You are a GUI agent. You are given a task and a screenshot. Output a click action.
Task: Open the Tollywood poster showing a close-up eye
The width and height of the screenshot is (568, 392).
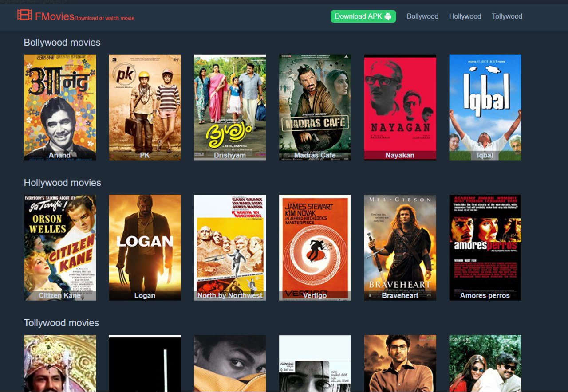[x=230, y=363]
